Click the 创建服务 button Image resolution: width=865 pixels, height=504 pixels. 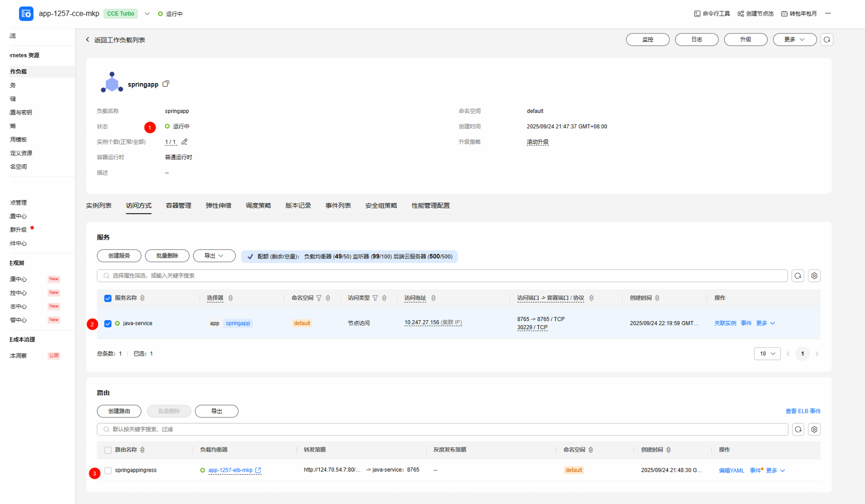[119, 256]
